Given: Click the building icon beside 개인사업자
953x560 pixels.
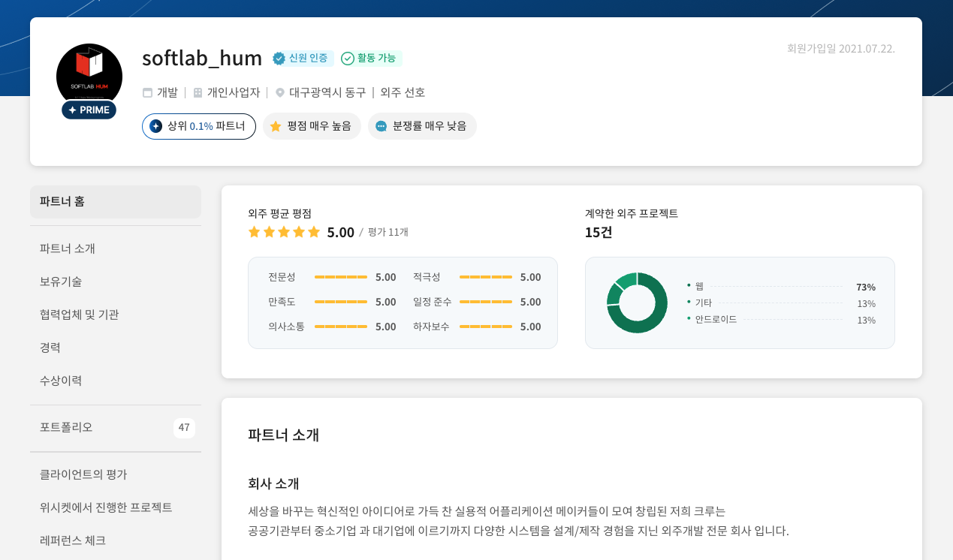Looking at the screenshot, I should (198, 92).
